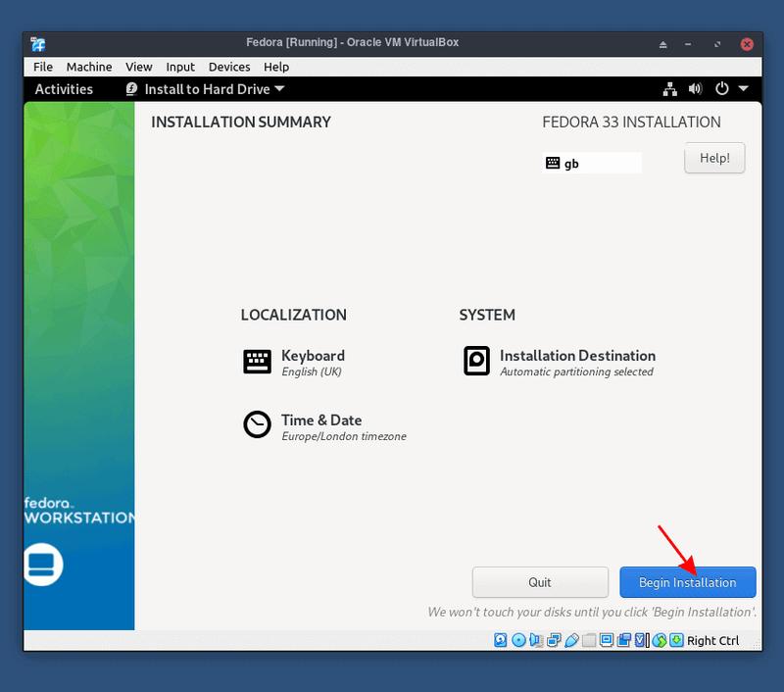Click the power icon in the top bar
The height and width of the screenshot is (692, 784).
pos(722,88)
